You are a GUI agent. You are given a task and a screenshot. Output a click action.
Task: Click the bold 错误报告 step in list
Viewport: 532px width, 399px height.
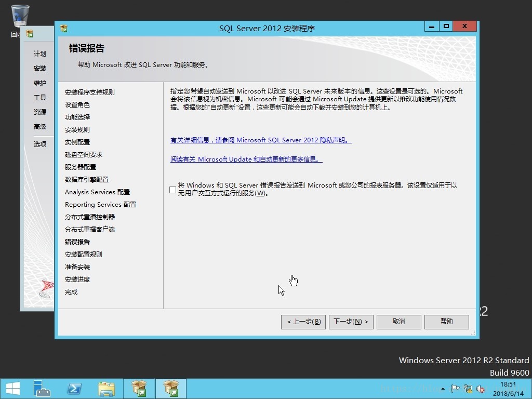click(x=77, y=242)
